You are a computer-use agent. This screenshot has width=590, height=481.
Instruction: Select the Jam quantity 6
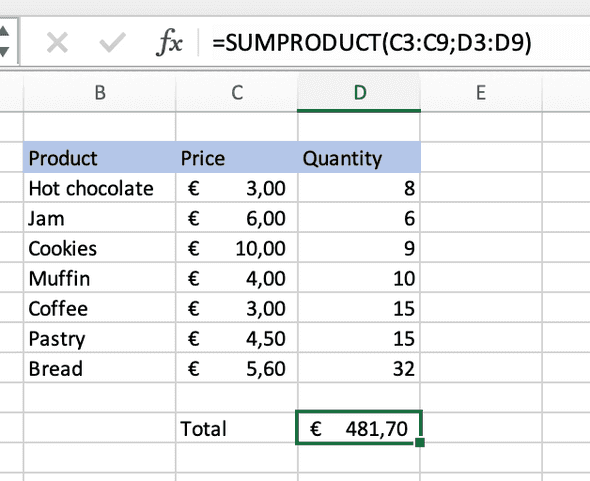pos(359,218)
